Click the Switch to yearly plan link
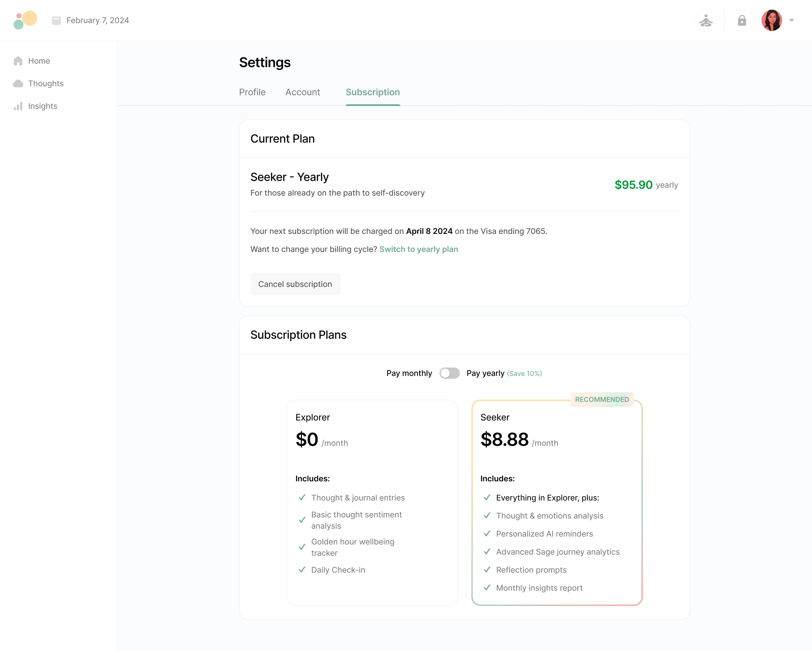The height and width of the screenshot is (651, 812). [419, 249]
